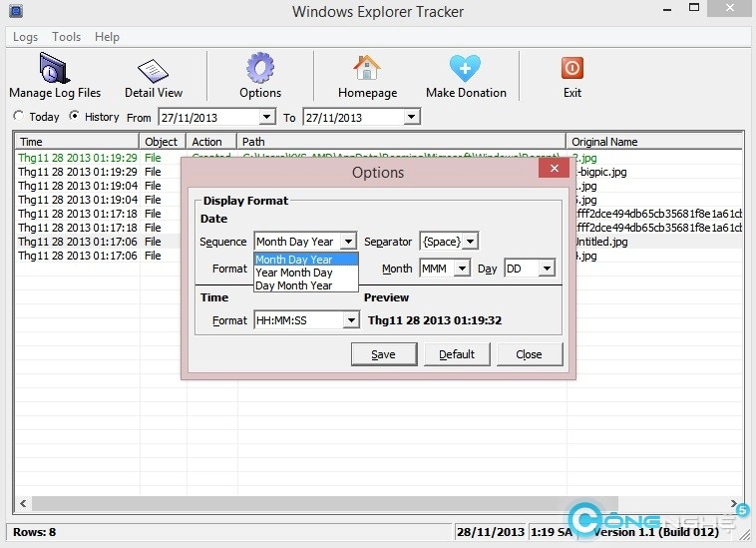Choose Year Month Day option

[x=306, y=273]
